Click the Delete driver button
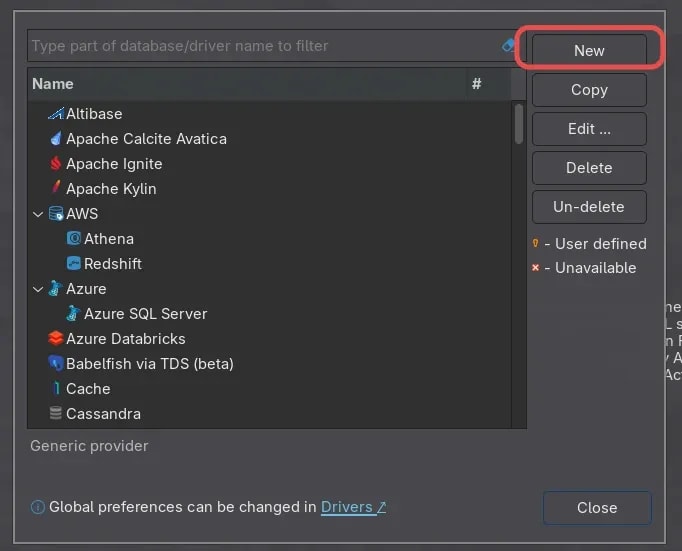This screenshot has height=551, width=682. [589, 167]
